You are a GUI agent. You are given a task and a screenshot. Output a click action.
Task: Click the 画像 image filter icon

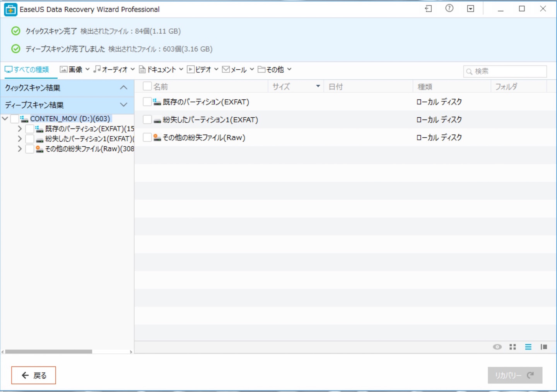pyautogui.click(x=64, y=69)
